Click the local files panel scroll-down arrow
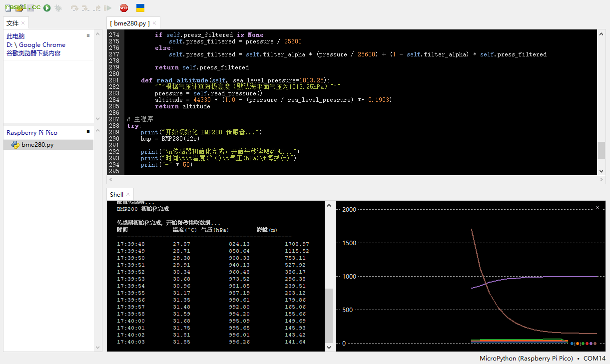610x364 pixels. [97, 119]
